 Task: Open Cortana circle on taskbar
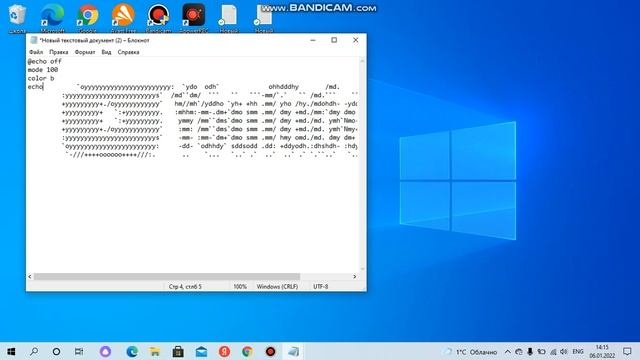point(56,351)
